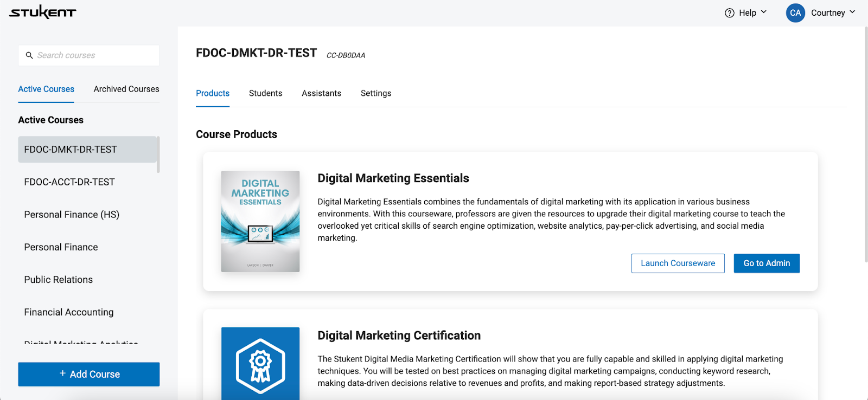Open the Assistants tab
Screen dimensions: 868x400
(x=322, y=94)
